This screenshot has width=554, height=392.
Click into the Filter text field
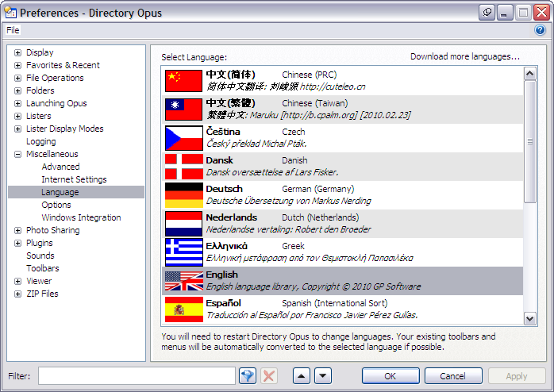point(137,376)
